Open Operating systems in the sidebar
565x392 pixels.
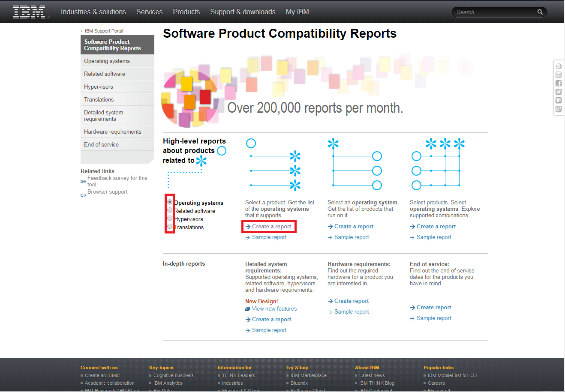tap(117, 61)
